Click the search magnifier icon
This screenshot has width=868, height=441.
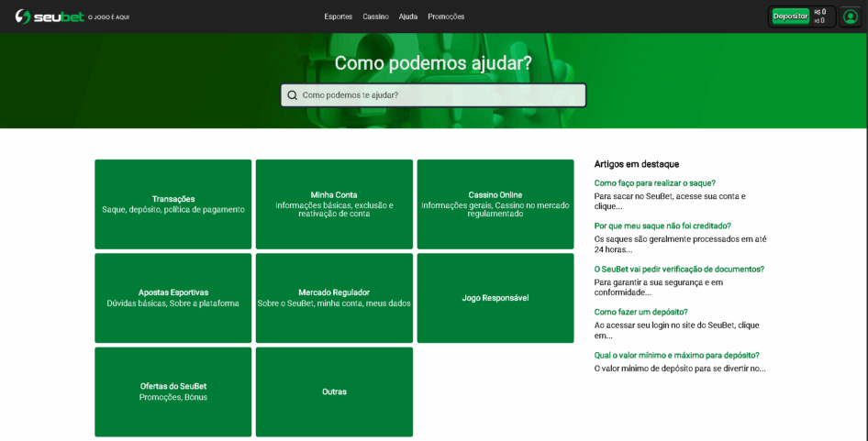293,95
